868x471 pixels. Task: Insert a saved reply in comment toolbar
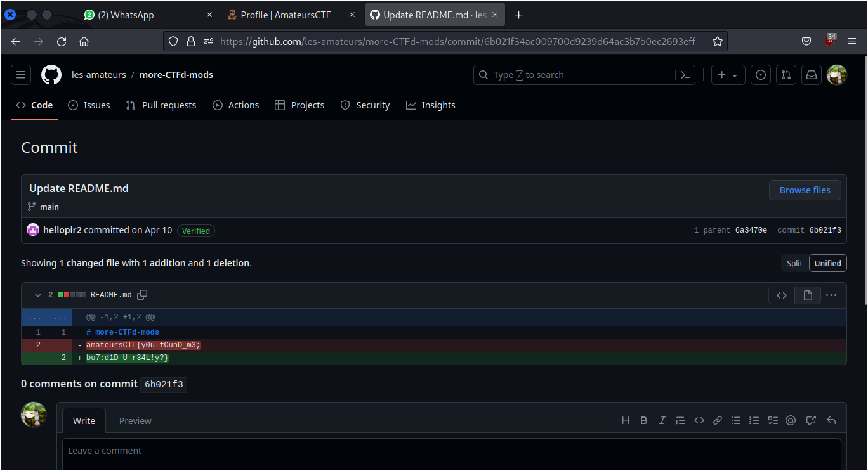pos(831,420)
